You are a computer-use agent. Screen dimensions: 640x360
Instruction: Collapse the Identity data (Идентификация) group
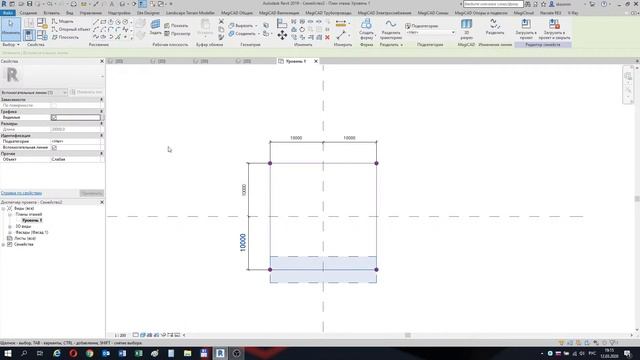coord(101,136)
